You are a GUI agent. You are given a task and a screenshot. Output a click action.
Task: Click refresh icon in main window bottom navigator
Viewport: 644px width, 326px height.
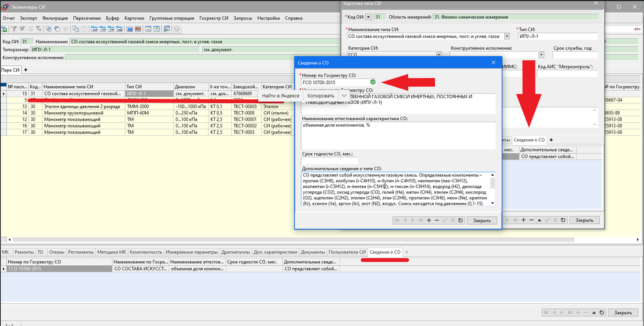click(x=602, y=312)
